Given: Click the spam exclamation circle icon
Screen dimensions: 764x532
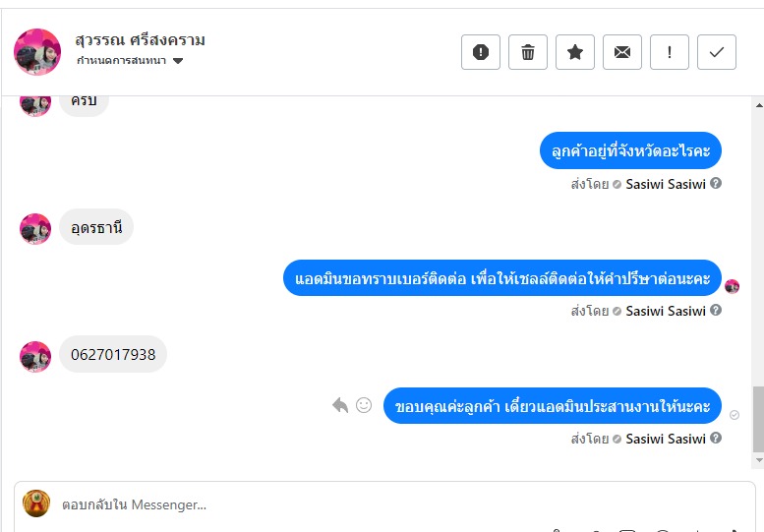Looking at the screenshot, I should coord(481,52).
